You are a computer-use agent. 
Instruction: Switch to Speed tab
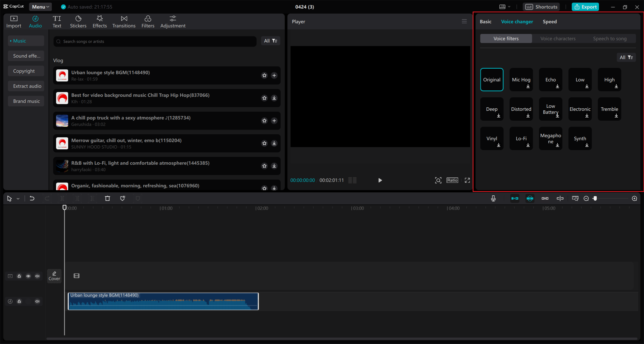(550, 22)
